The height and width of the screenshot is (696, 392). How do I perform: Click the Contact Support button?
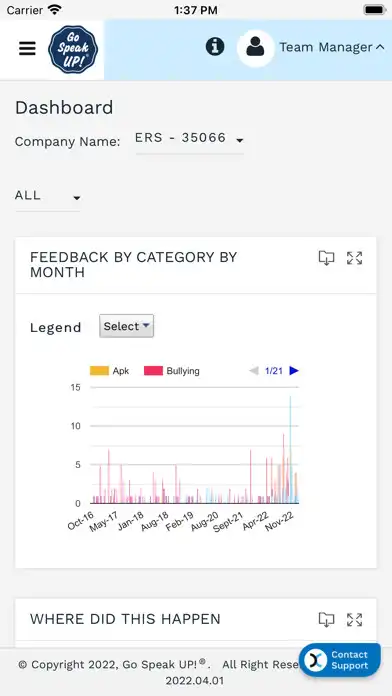pyautogui.click(x=340, y=660)
